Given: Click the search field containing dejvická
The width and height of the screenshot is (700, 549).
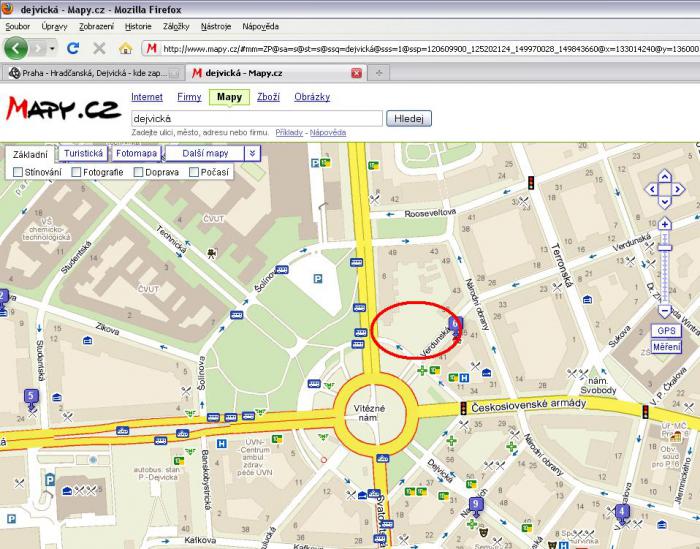Looking at the screenshot, I should (x=256, y=118).
